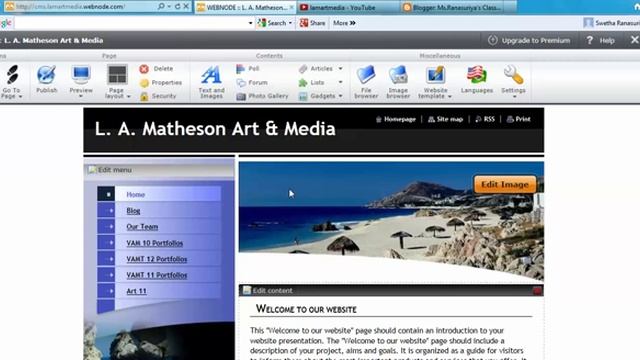The width and height of the screenshot is (640, 360).
Task: Add a Forum content block
Action: click(x=252, y=82)
